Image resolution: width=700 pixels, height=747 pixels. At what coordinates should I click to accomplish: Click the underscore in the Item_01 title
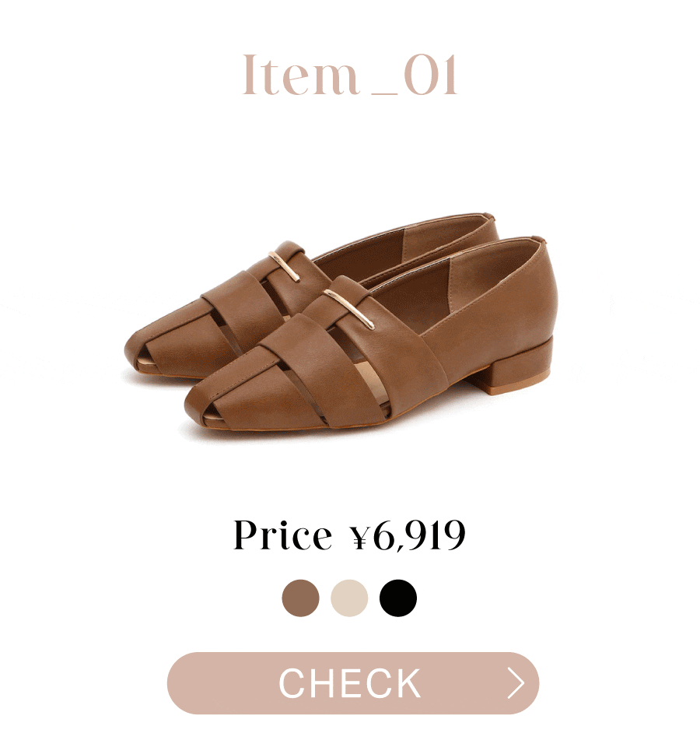[385, 93]
